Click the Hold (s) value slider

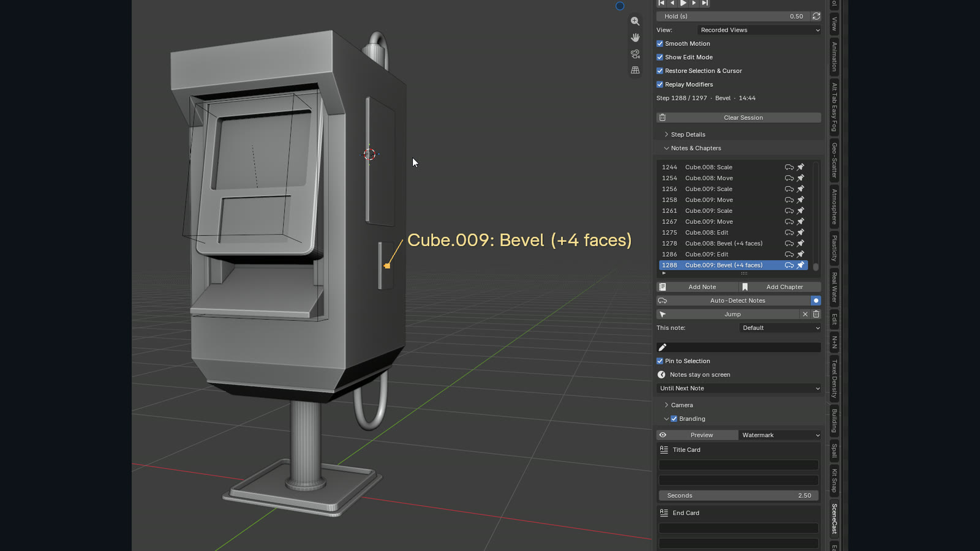(733, 17)
